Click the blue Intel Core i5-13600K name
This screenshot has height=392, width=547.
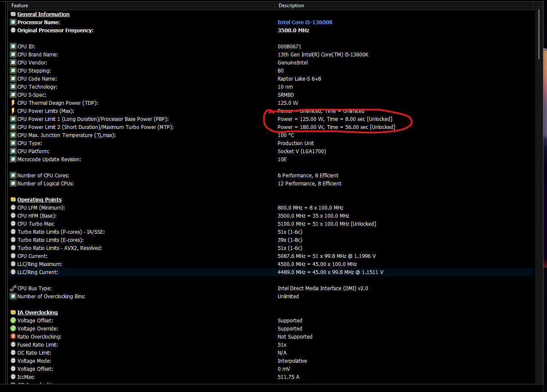click(x=305, y=22)
